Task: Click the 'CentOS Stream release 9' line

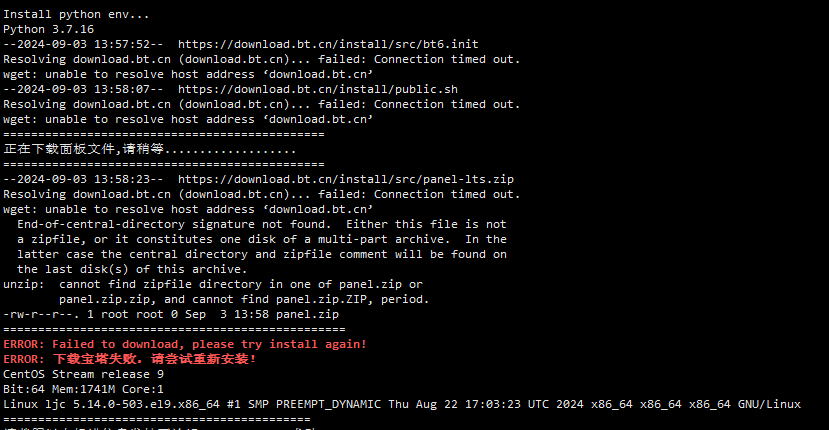Action: click(x=84, y=374)
